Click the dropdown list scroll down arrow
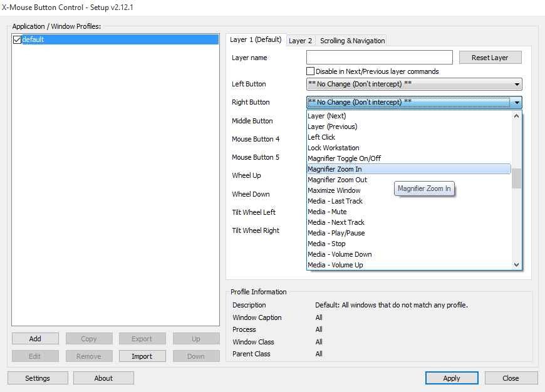Viewport: 545px width, 392px height. coord(517,265)
